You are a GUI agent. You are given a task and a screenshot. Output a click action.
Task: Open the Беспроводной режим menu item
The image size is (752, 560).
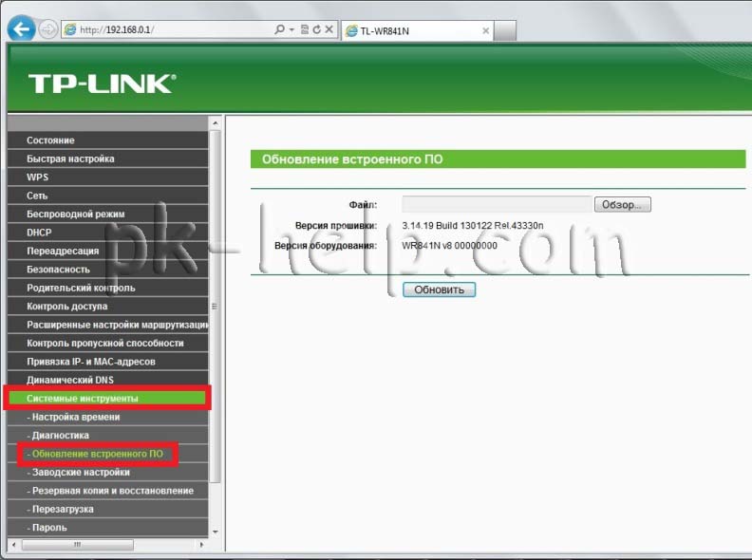coord(108,214)
